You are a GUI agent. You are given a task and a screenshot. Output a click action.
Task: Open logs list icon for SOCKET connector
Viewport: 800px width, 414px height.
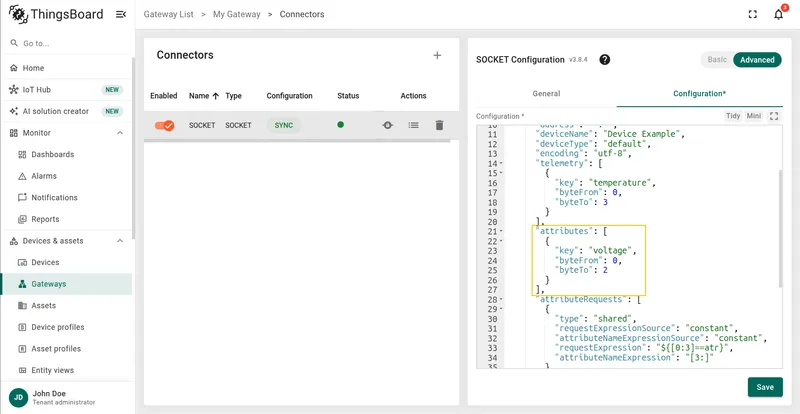[x=413, y=125]
